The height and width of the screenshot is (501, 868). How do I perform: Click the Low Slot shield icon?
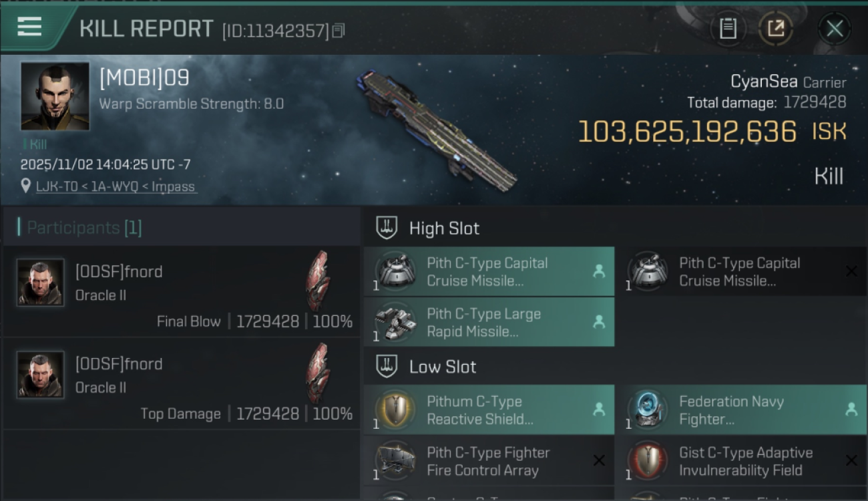(x=387, y=366)
